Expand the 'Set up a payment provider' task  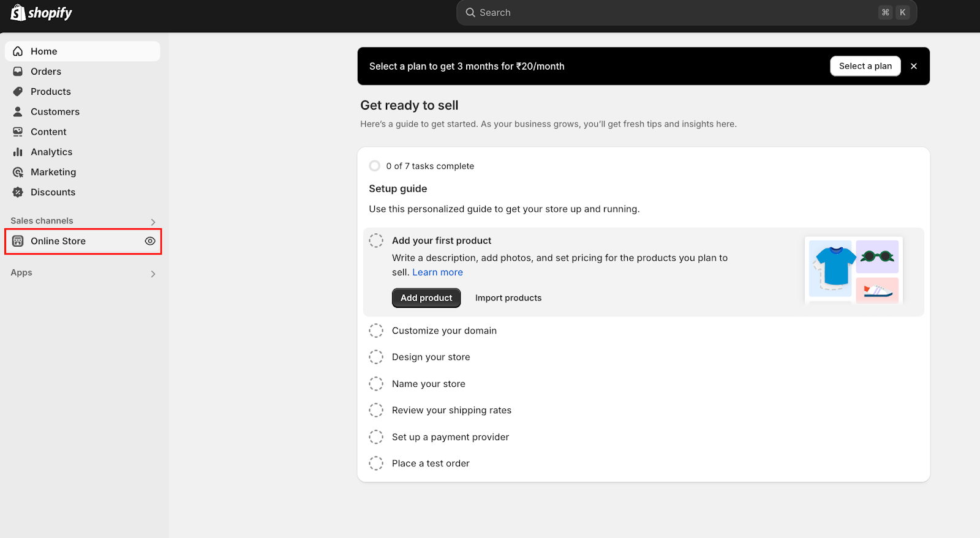click(x=450, y=437)
